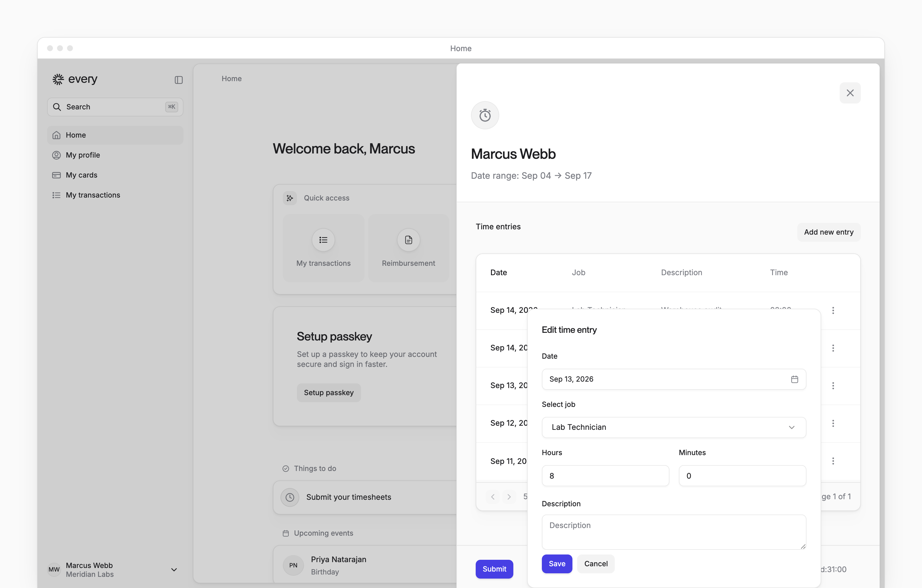Go to previous page of time entries
Viewport: 922px width, 588px height.
(493, 497)
